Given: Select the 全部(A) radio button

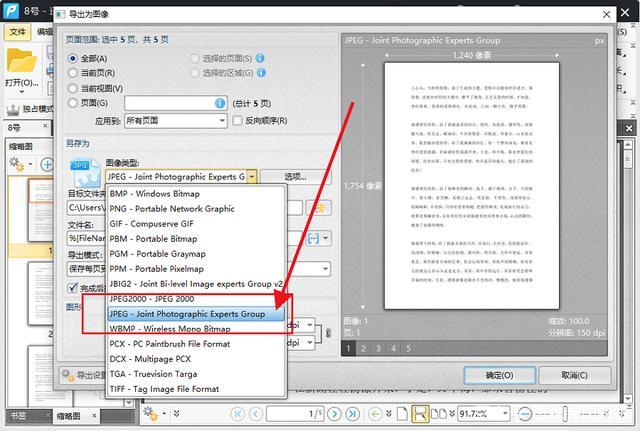Looking at the screenshot, I should point(73,59).
